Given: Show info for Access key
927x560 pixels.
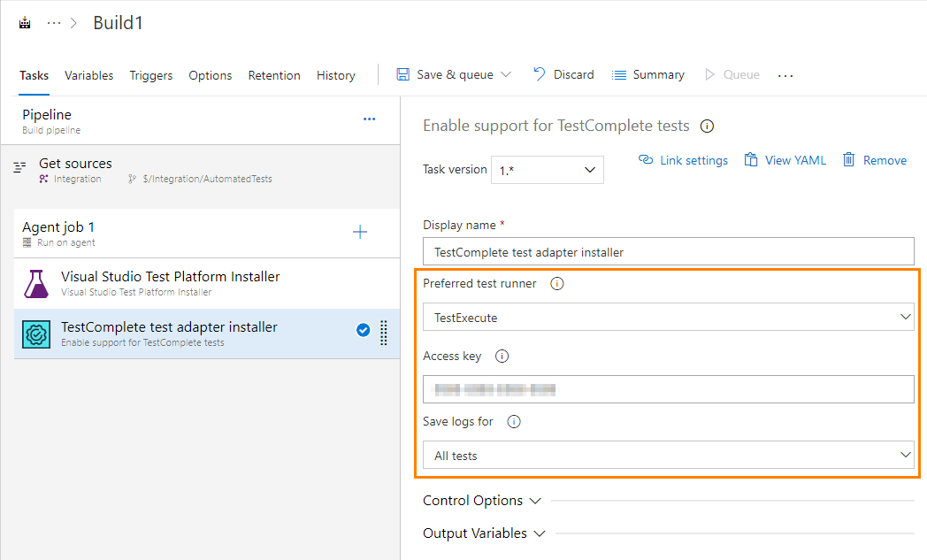Looking at the screenshot, I should point(502,356).
